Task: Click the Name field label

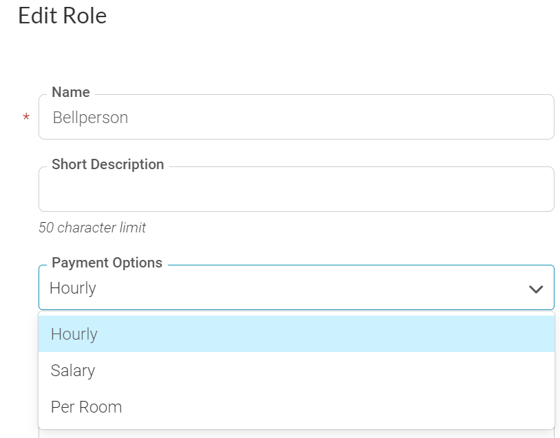Action: [x=71, y=92]
